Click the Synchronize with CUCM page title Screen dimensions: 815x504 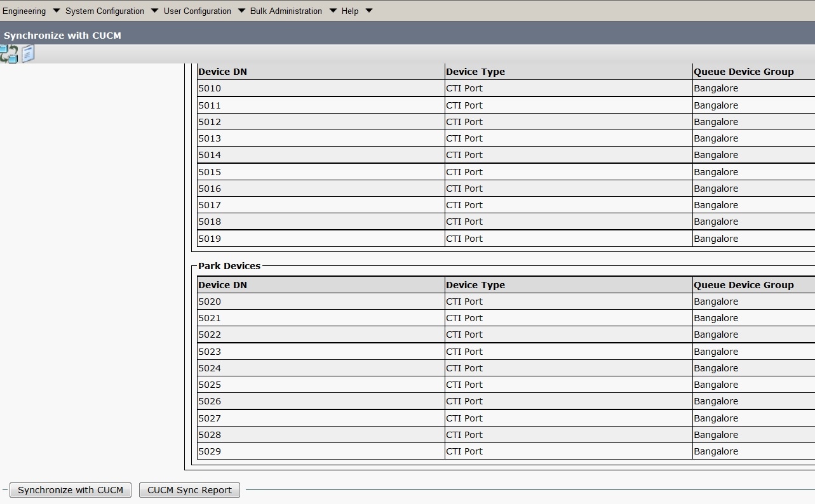(x=62, y=36)
